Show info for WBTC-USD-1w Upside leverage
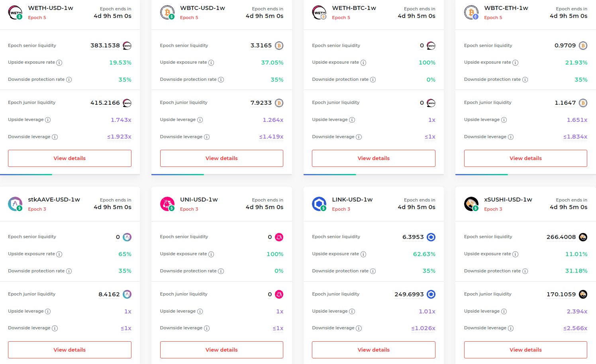The image size is (596, 364). tap(200, 120)
